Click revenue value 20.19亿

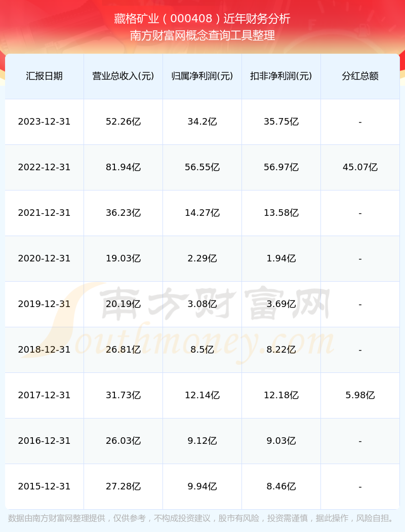click(124, 304)
